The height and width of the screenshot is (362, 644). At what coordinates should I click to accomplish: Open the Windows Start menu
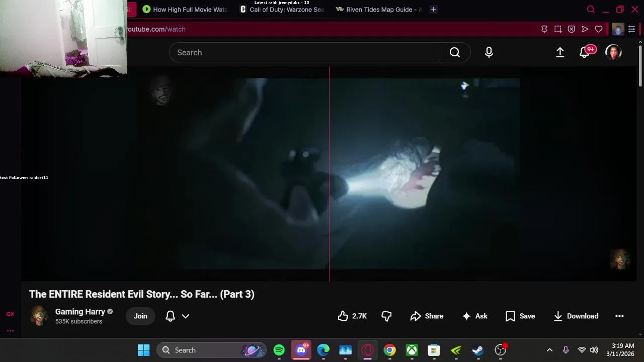[143, 350]
